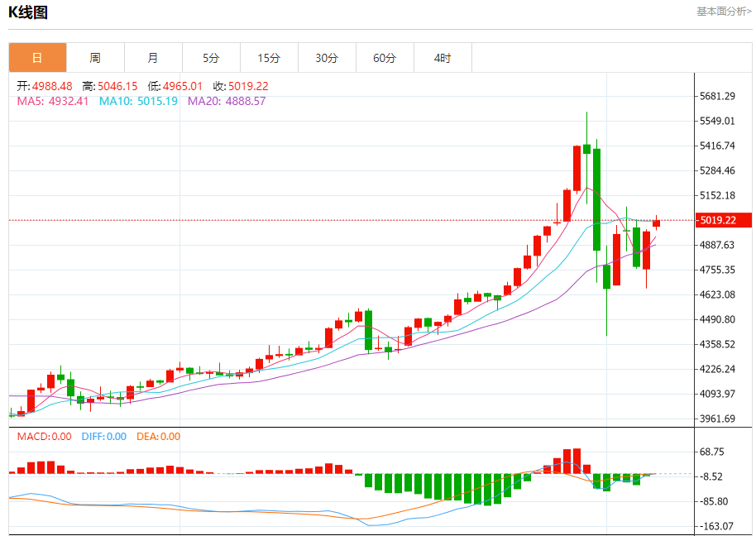This screenshot has width=756, height=536.
Task: Select the 日 daily chart tab
Action: pyautogui.click(x=37, y=58)
